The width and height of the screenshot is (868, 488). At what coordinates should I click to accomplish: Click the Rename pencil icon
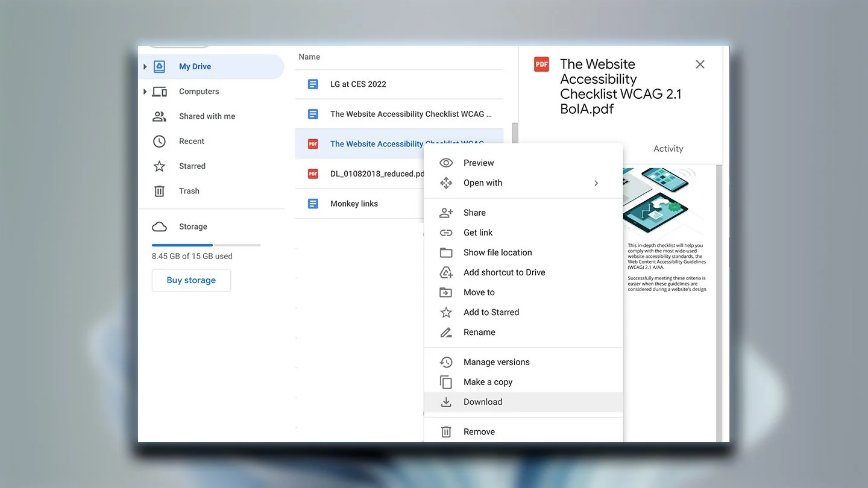tap(446, 332)
